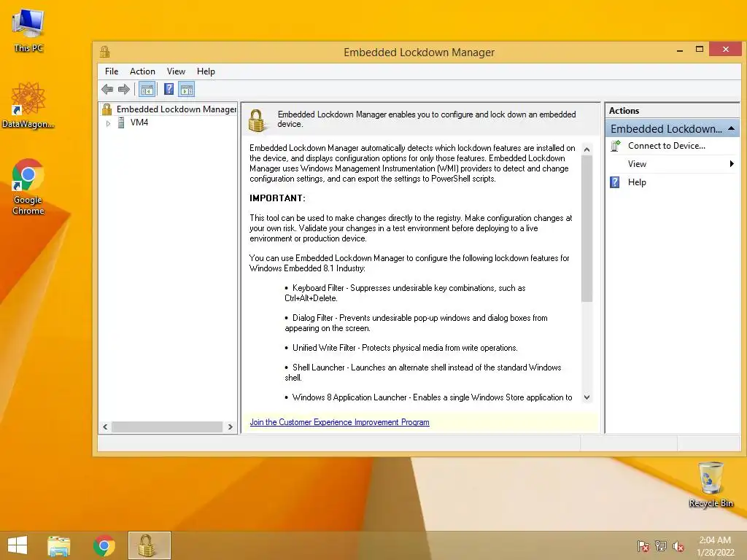Open File Explorer from the taskbar
This screenshot has width=747, height=560.
(x=59, y=545)
